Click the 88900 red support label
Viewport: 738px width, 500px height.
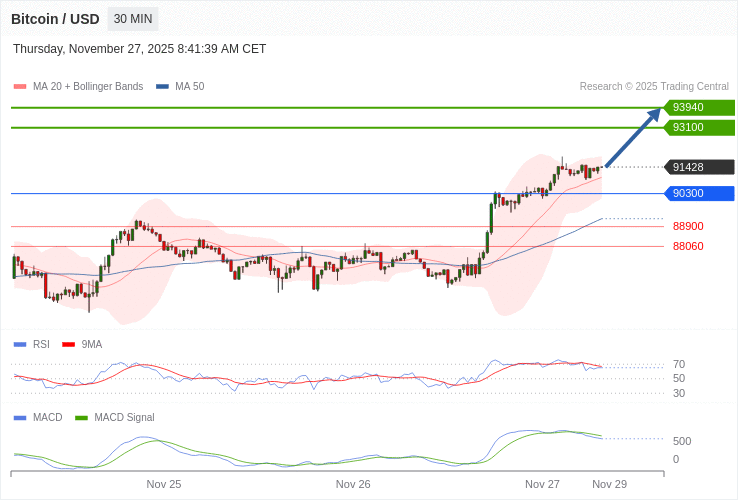point(688,226)
